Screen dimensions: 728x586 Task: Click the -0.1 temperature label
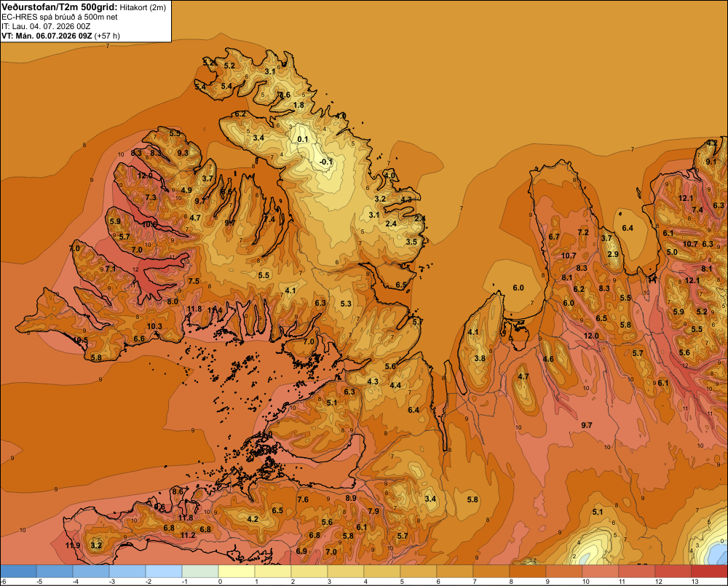326,162
